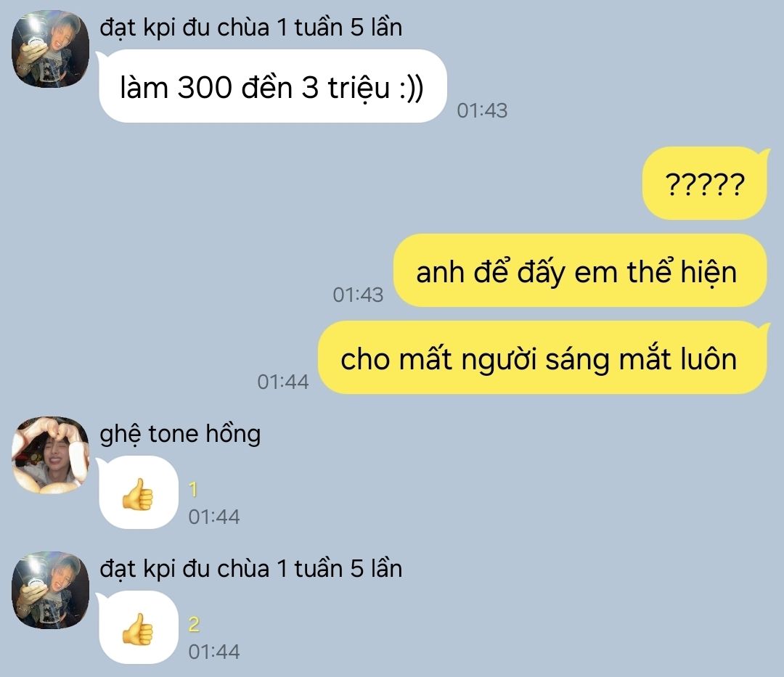Click the thumbs-up emoji marked with count 2
Image resolution: width=784 pixels, height=677 pixels.
(x=138, y=629)
